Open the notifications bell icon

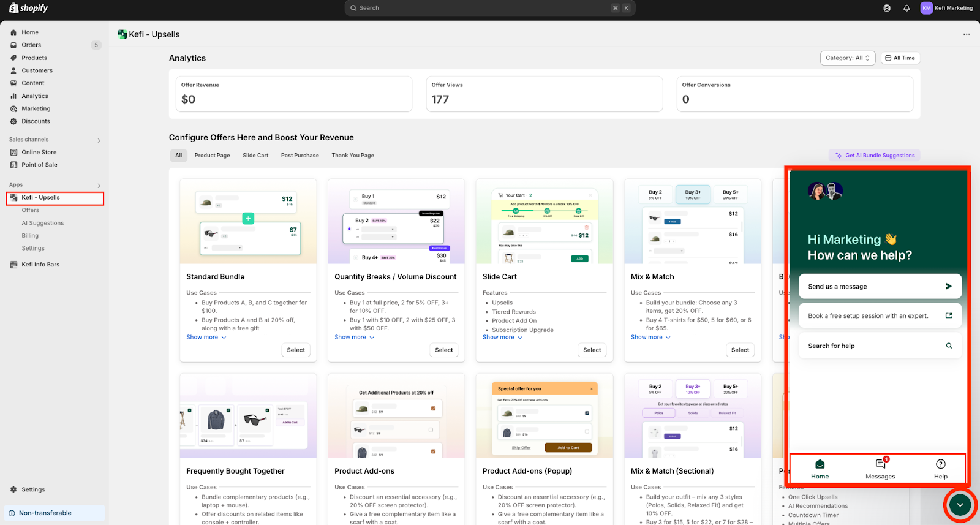coord(907,8)
